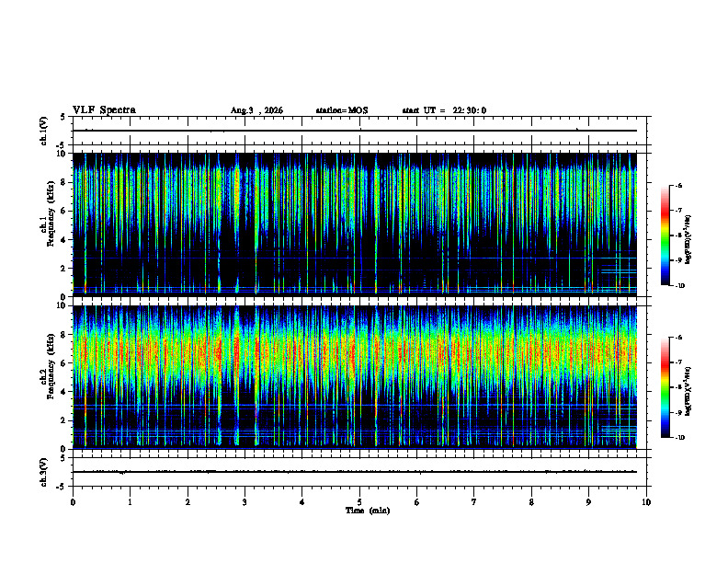Click the ch.2 spectrogram colorbar

[x=665, y=387]
